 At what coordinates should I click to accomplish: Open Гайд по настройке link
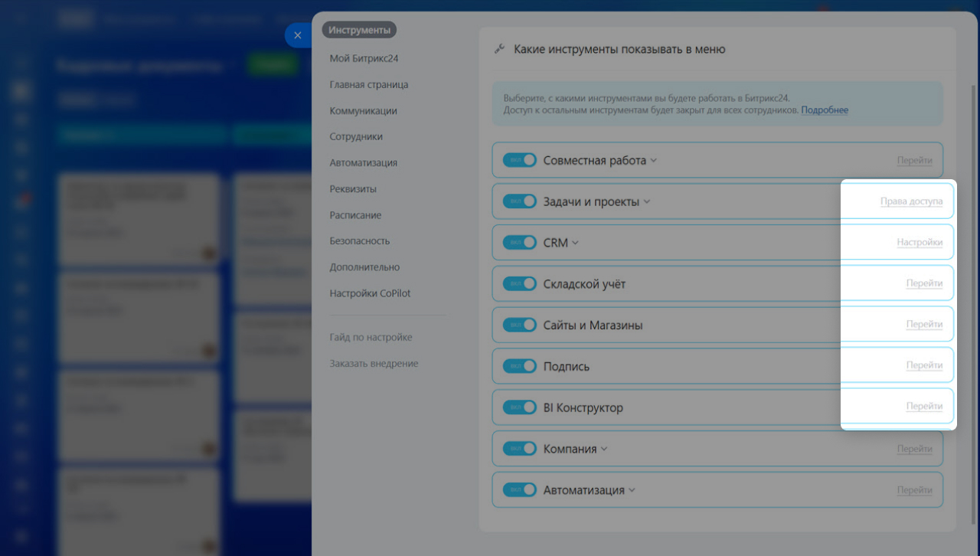pos(371,337)
